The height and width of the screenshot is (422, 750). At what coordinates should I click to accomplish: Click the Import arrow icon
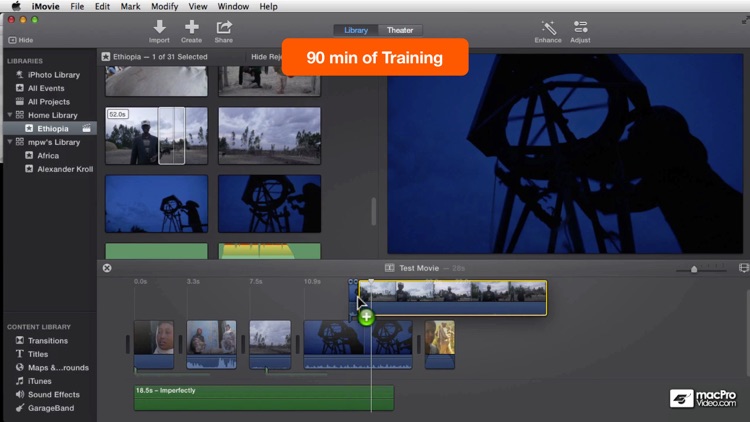[159, 27]
